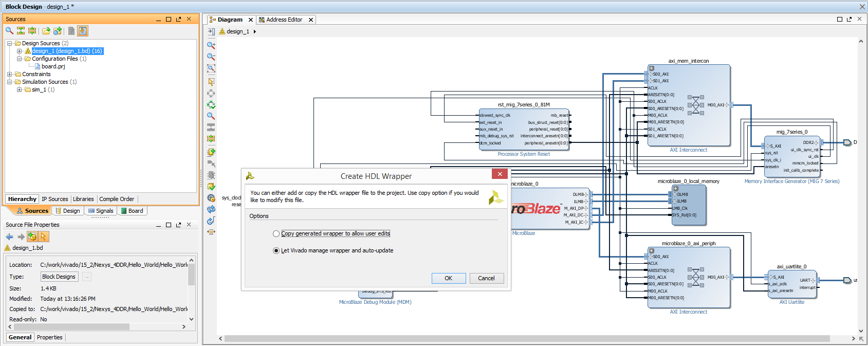Open the Properties tab in Source File Properties
The image size is (868, 346).
(x=50, y=337)
